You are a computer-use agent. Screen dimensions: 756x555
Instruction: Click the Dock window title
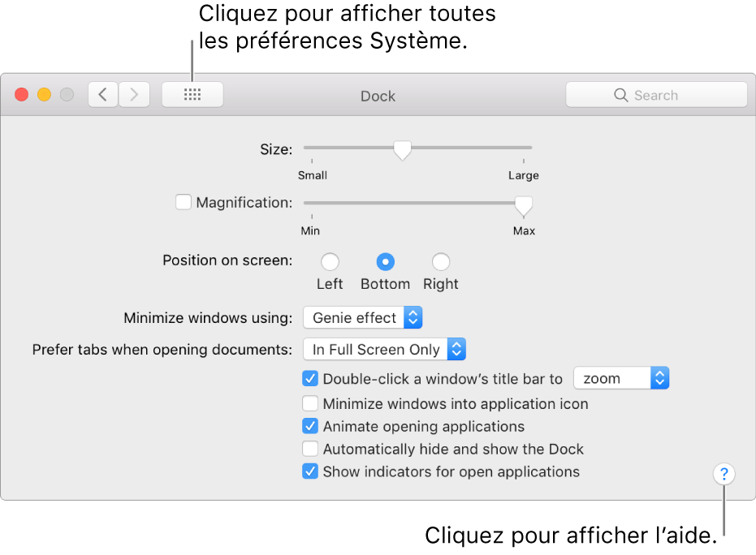[x=378, y=96]
